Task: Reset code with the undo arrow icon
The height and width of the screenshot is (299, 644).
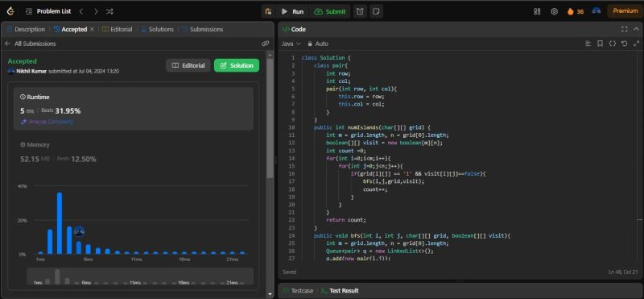Action: coord(625,44)
